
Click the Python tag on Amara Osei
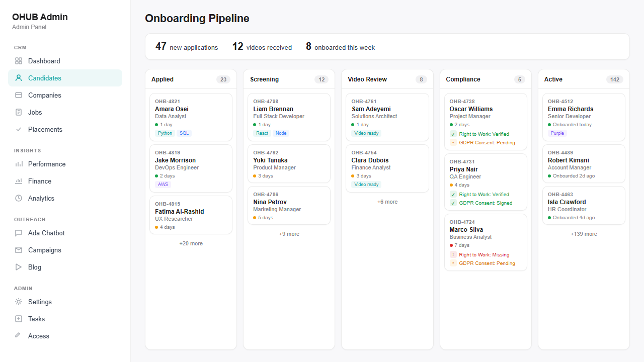[165, 133]
